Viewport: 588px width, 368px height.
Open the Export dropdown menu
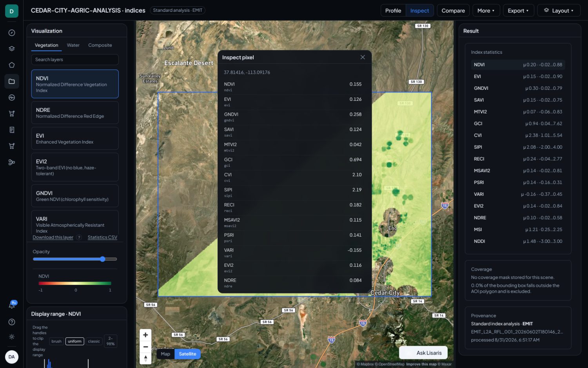[518, 11]
